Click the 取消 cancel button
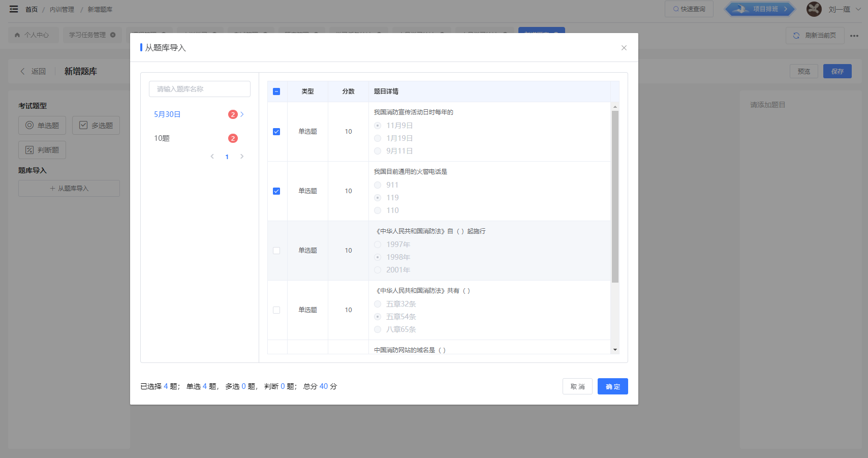Screen dimensions: 868x458 point(577,386)
